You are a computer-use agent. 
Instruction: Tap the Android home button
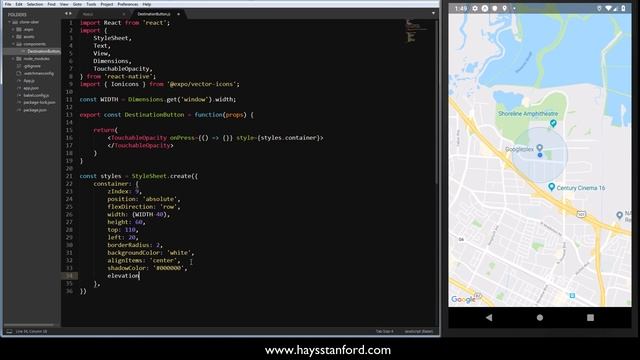pyautogui.click(x=540, y=318)
